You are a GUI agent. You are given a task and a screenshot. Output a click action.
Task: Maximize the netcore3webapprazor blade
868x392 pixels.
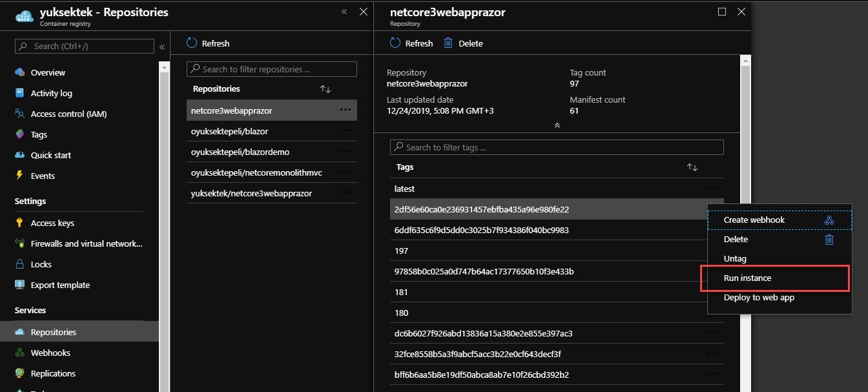click(722, 12)
